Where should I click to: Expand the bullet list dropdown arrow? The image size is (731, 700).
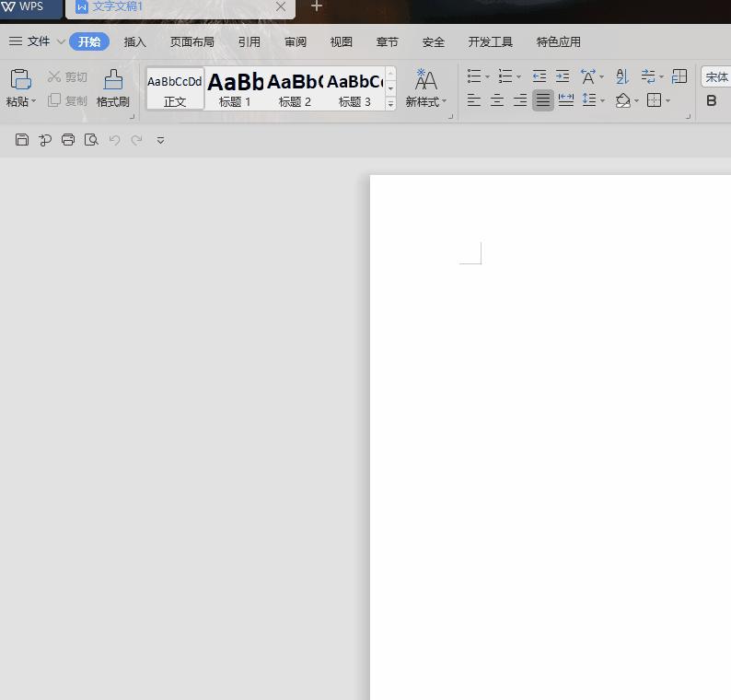coord(487,77)
